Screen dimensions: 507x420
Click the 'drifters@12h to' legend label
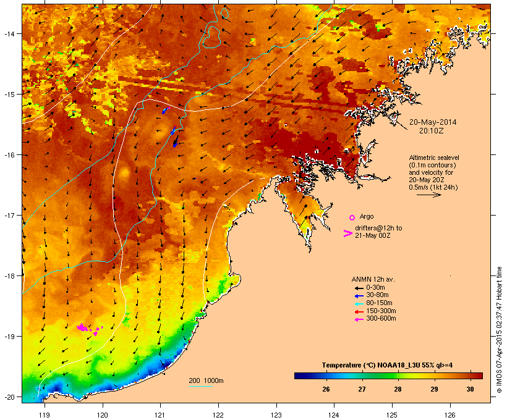378,228
